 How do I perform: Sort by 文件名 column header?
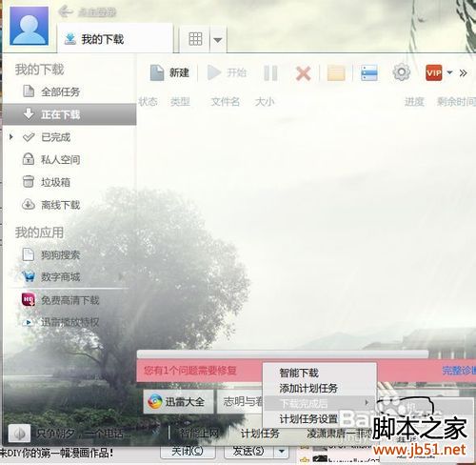pos(226,102)
